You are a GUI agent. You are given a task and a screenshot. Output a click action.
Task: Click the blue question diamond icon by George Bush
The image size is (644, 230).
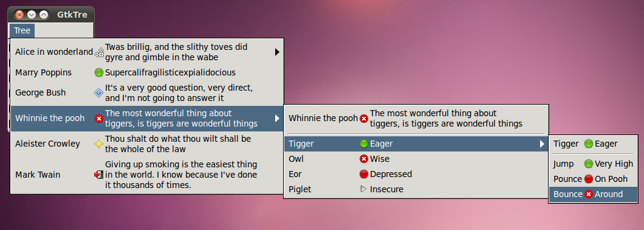click(x=99, y=93)
